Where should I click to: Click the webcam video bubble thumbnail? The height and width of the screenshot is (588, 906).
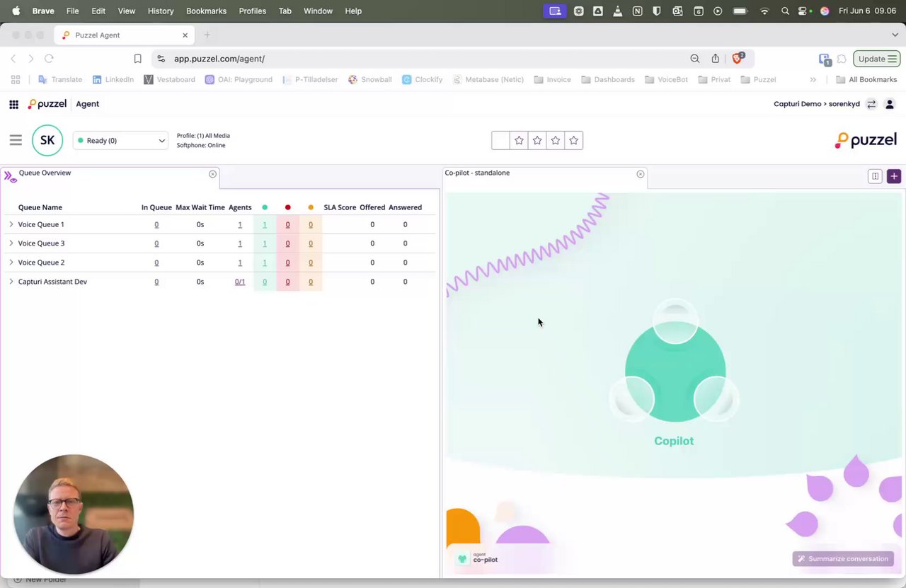pyautogui.click(x=74, y=514)
